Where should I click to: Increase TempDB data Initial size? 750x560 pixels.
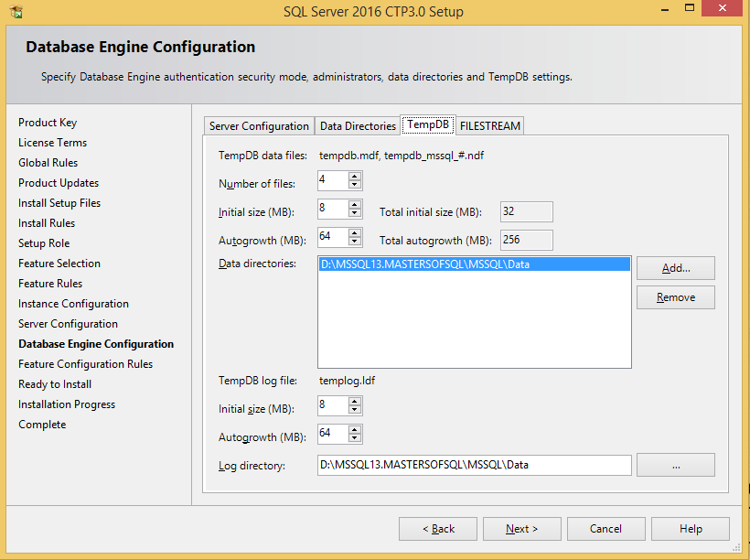[x=355, y=205]
